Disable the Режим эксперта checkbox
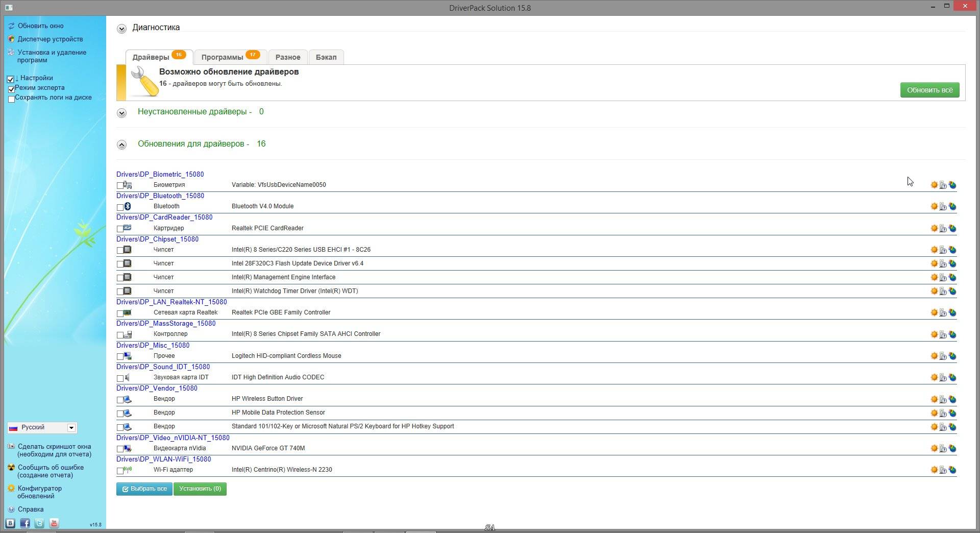980x533 pixels. click(x=12, y=89)
